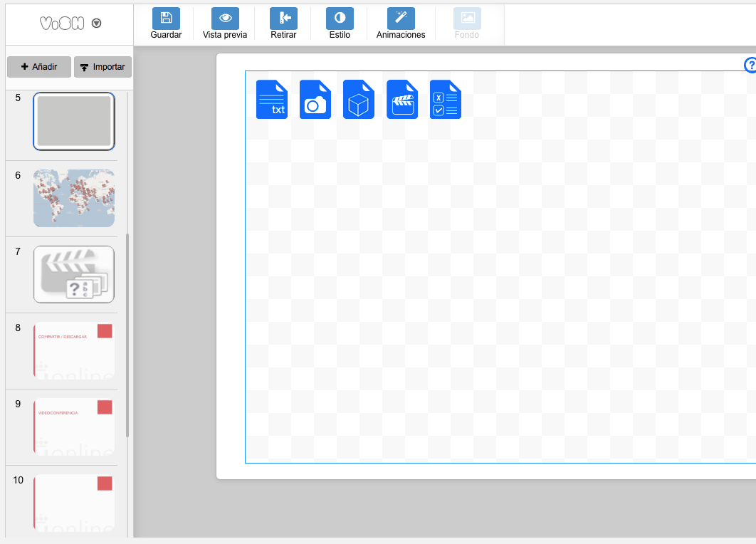Insert a quiz using checklist file icon
The width and height of the screenshot is (756, 544).
(x=446, y=99)
